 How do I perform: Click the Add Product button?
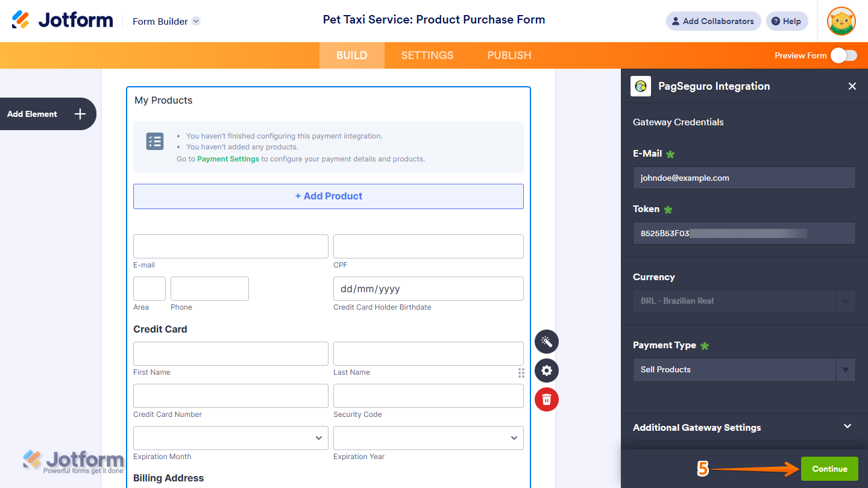pos(329,196)
